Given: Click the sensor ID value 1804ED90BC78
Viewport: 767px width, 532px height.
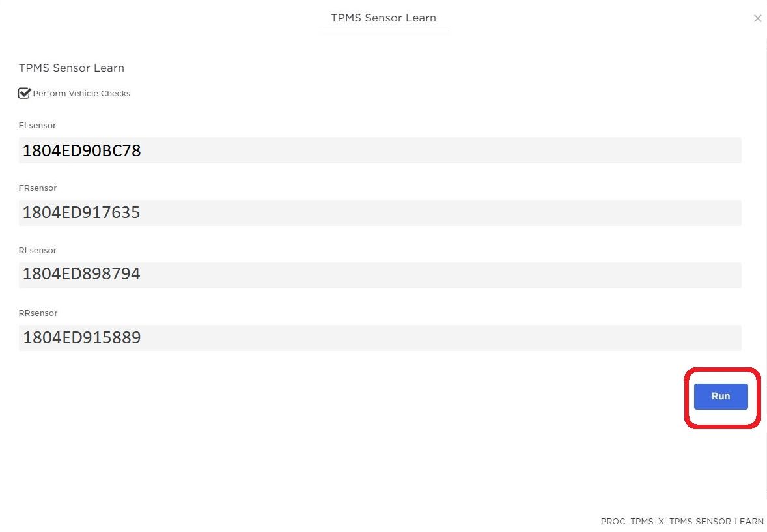Looking at the screenshot, I should pos(82,151).
